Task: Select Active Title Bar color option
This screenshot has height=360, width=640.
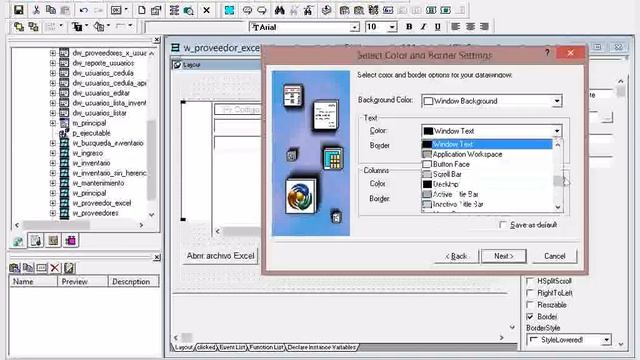Action: [487, 194]
